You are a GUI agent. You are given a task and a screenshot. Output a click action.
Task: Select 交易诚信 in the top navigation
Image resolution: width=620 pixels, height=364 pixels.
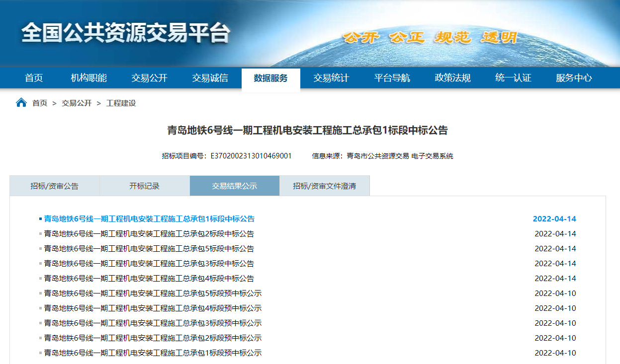coord(210,78)
